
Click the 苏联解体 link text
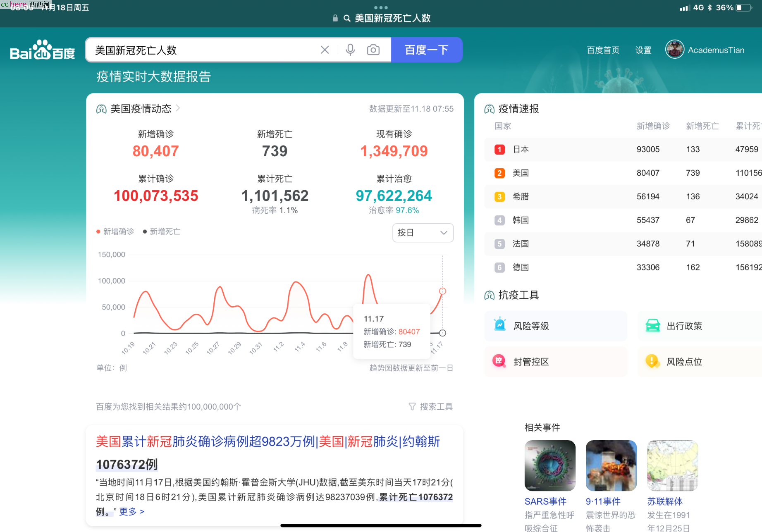[x=665, y=501]
